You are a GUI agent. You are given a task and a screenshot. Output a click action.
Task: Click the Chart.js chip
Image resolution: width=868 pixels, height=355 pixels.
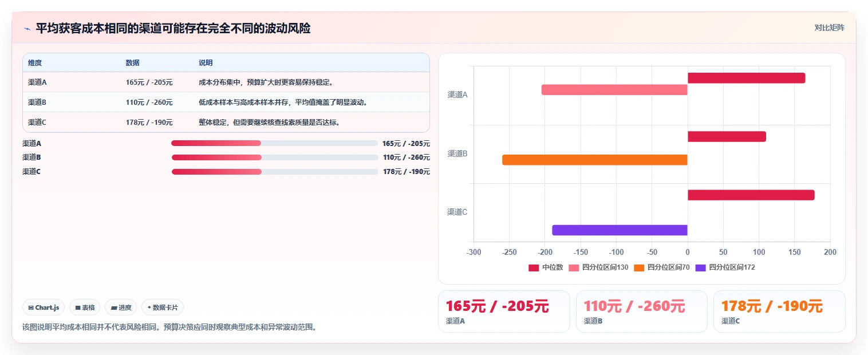point(44,307)
